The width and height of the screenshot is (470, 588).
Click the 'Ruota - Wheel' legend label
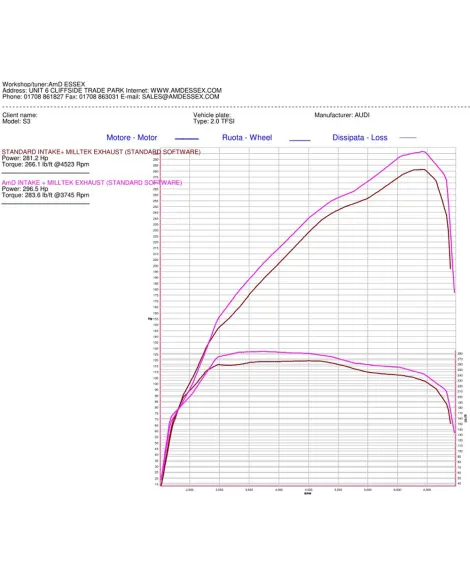tap(247, 138)
